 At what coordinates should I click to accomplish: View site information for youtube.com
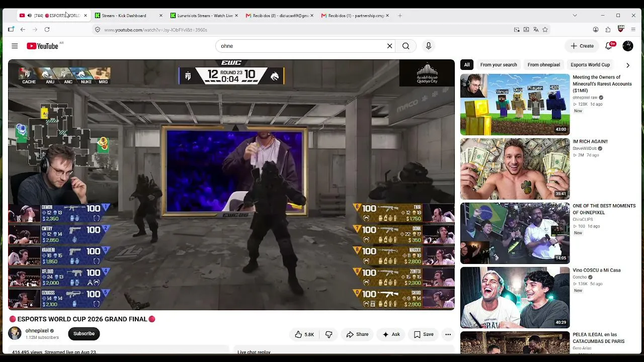point(98,30)
